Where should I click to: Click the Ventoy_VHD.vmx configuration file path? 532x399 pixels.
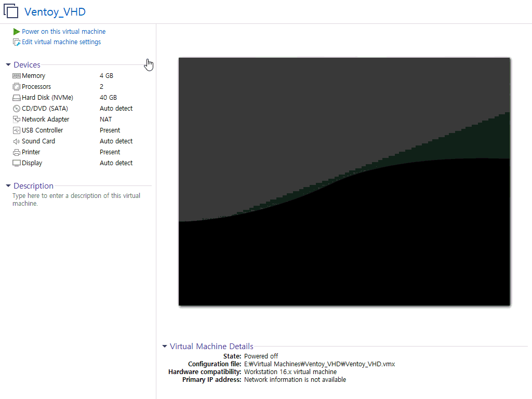(x=320, y=364)
